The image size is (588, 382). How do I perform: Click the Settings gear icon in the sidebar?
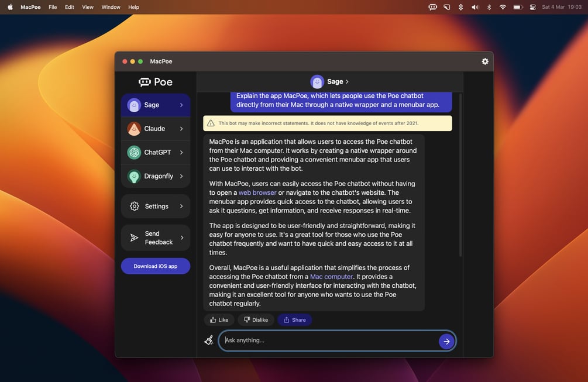tap(134, 206)
